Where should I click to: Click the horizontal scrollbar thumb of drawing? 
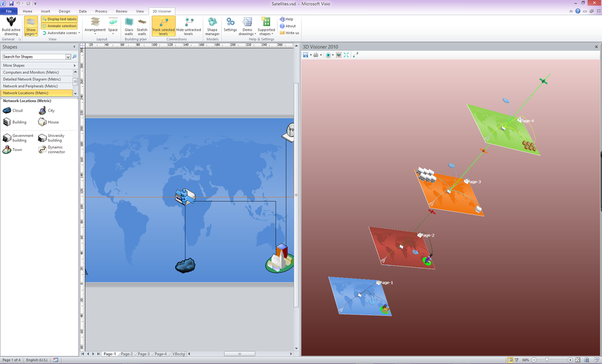pyautogui.click(x=240, y=354)
